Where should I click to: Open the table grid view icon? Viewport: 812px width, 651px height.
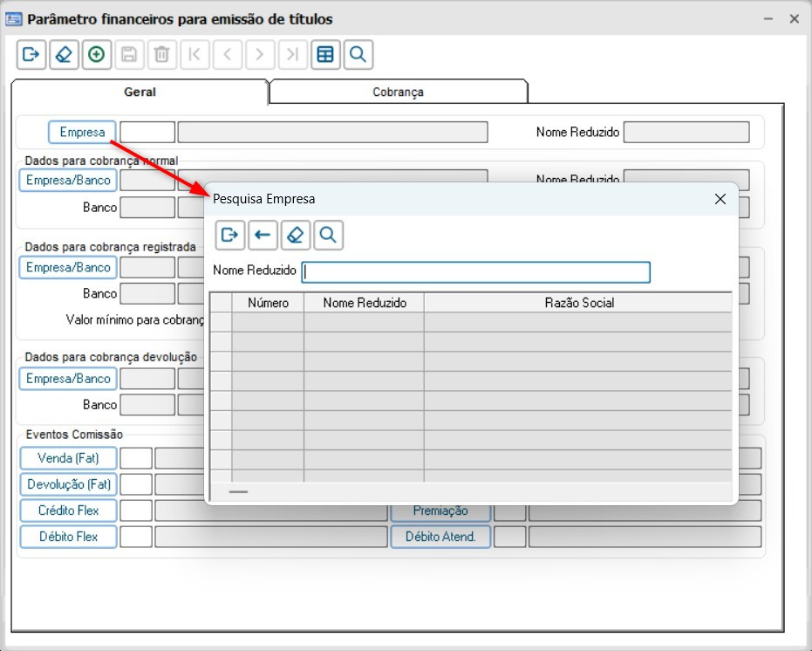(325, 54)
